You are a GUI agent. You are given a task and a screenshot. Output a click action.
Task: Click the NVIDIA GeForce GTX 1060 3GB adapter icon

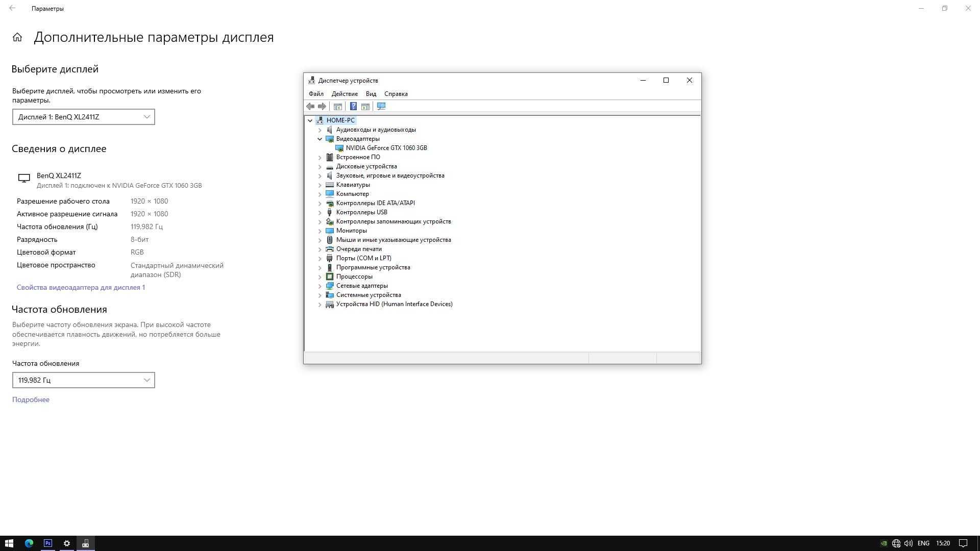(339, 148)
